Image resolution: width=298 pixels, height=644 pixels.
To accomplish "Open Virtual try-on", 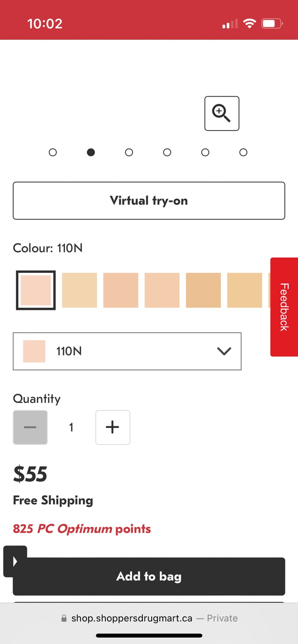I will [149, 201].
